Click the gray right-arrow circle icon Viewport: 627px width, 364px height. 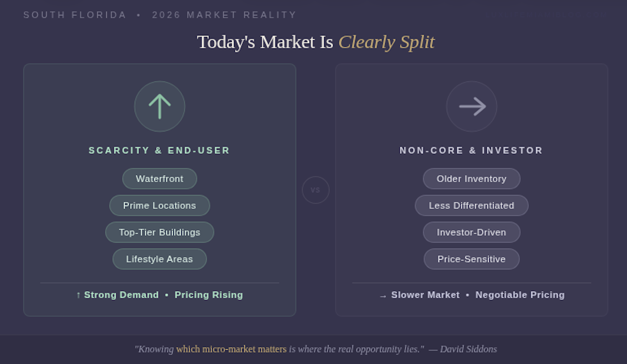[x=472, y=106]
